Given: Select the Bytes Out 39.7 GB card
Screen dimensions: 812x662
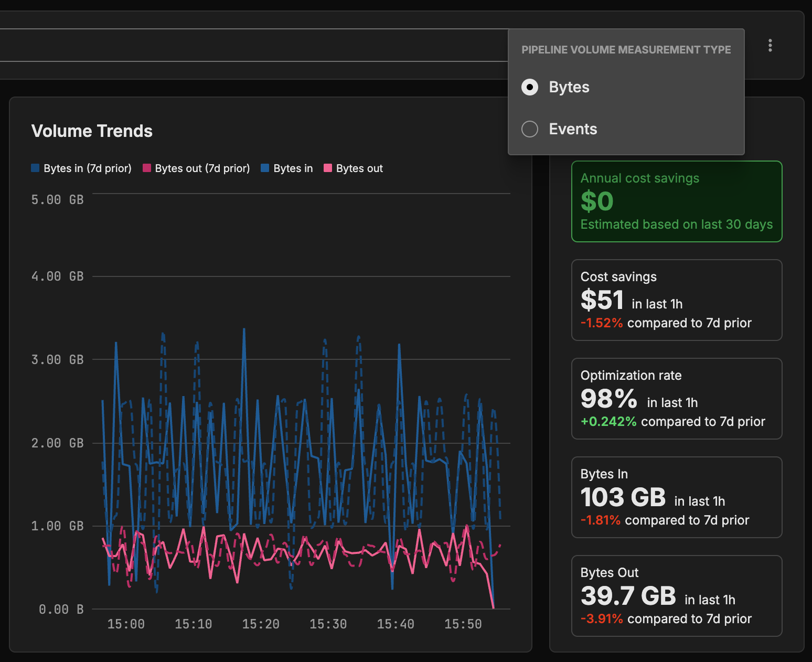Looking at the screenshot, I should (x=676, y=596).
